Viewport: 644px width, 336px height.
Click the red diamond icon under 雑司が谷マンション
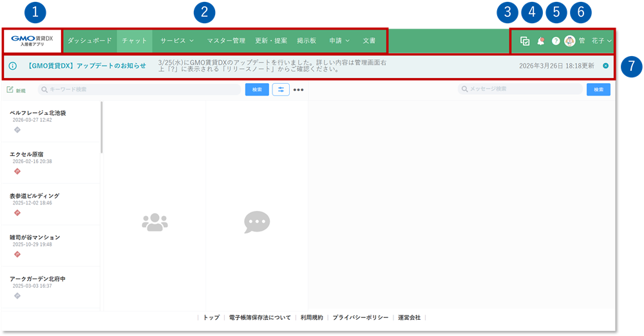coord(17,255)
